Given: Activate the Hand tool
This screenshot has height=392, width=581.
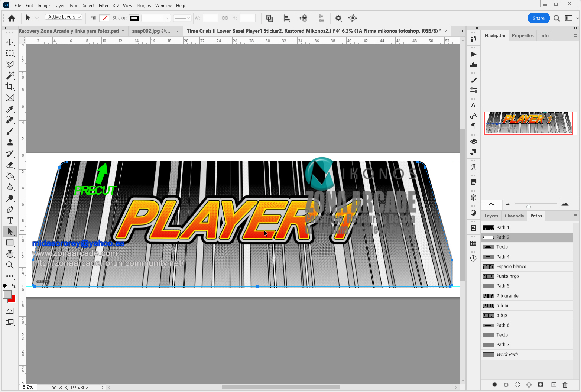Looking at the screenshot, I should coord(10,254).
